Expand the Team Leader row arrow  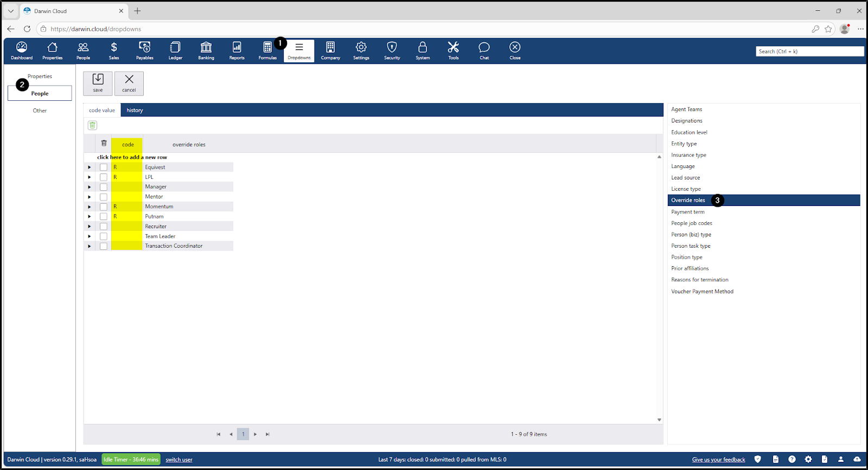coord(90,236)
